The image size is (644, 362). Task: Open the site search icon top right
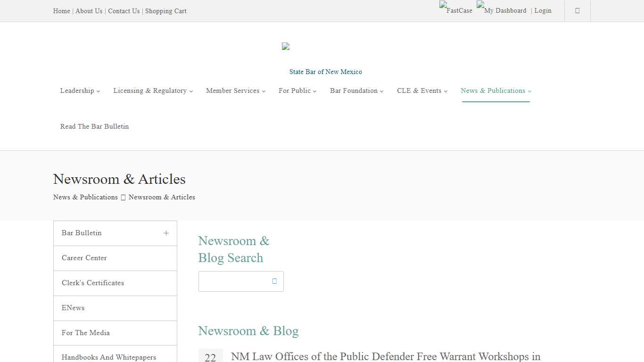577,10
